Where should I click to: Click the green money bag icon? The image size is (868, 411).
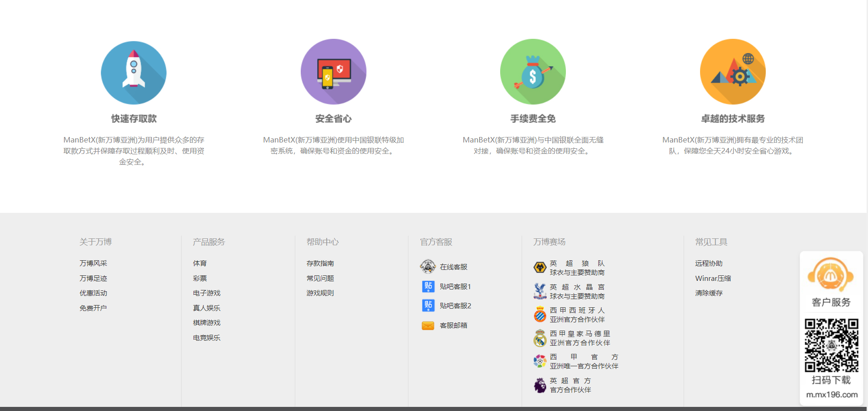(533, 72)
